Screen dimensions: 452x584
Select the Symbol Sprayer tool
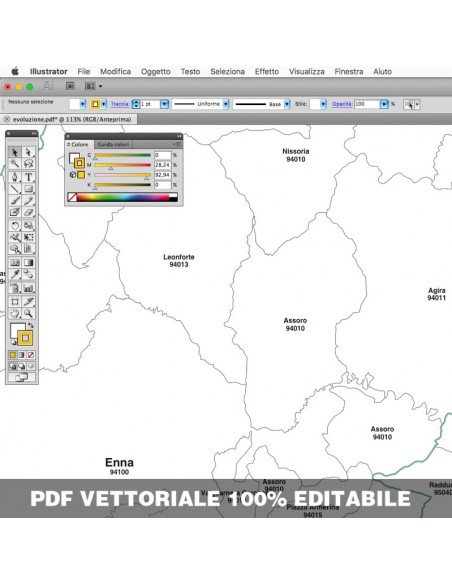point(15,288)
